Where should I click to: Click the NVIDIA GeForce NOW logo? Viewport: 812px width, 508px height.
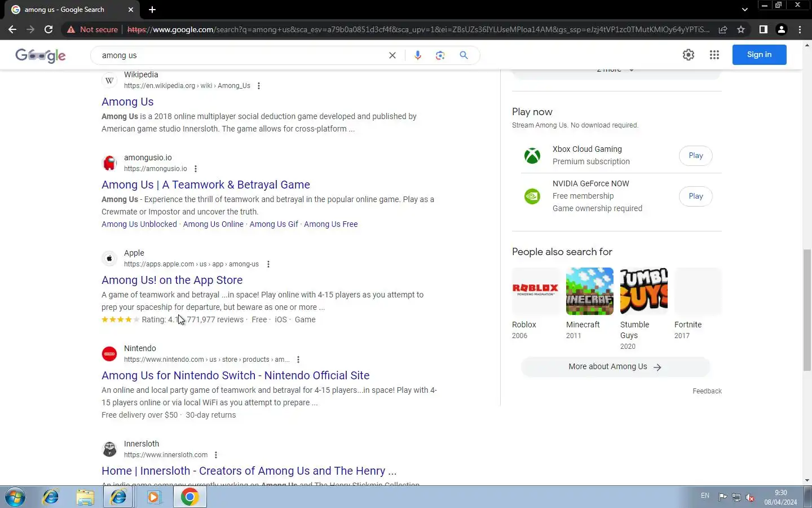click(x=532, y=196)
